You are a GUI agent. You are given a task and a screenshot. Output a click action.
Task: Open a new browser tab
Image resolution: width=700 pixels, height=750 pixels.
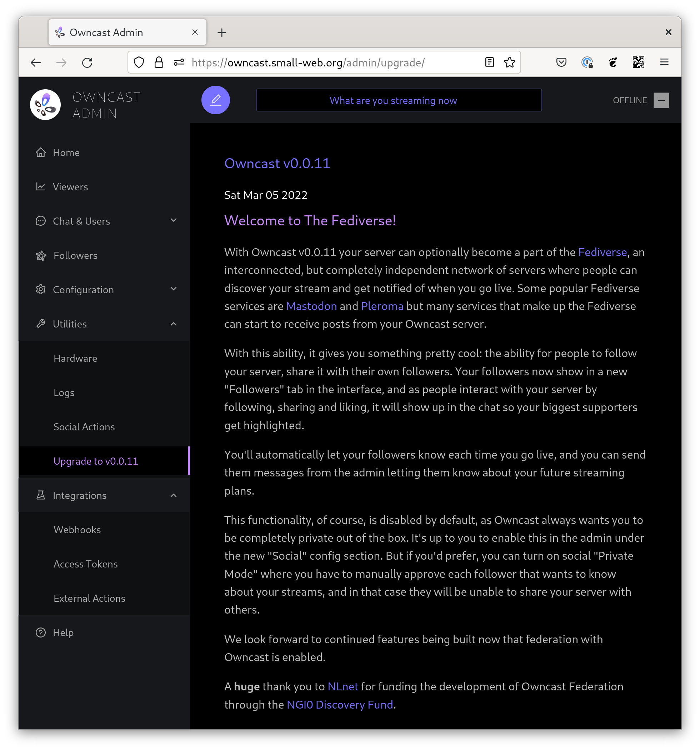[222, 33]
